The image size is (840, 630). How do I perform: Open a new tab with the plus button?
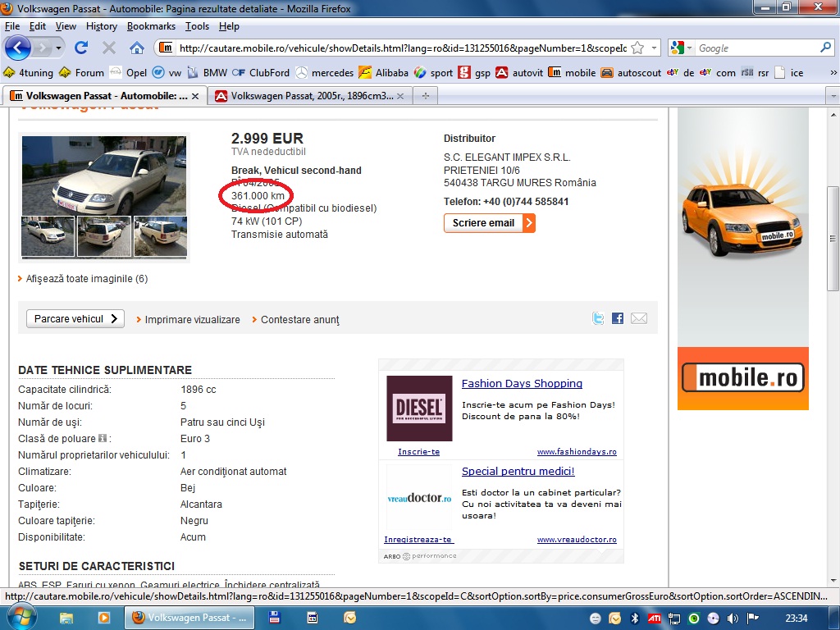pyautogui.click(x=426, y=96)
